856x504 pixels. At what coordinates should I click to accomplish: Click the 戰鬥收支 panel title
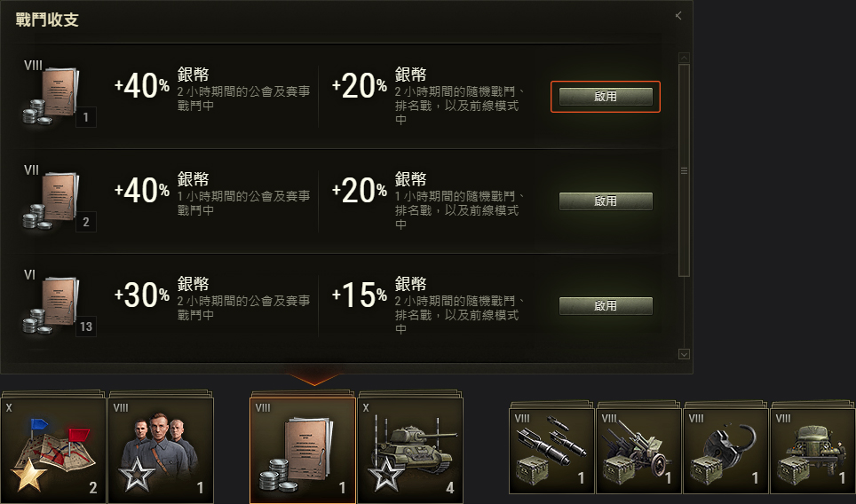[47, 20]
